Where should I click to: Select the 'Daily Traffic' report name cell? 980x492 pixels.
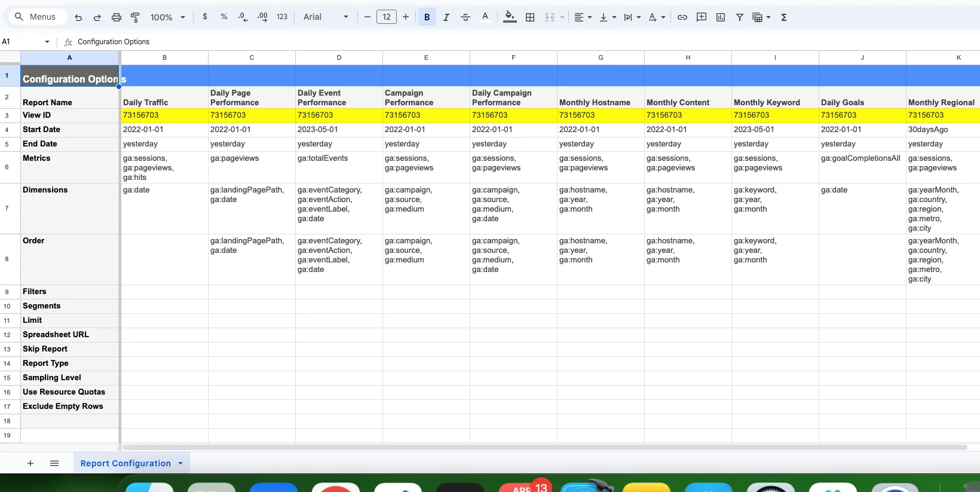click(x=164, y=97)
